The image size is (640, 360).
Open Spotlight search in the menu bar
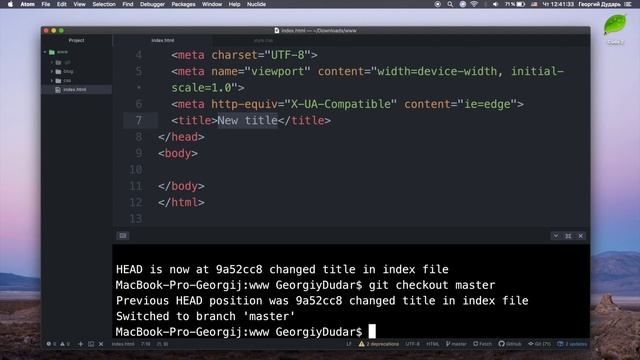pyautogui.click(x=450, y=4)
